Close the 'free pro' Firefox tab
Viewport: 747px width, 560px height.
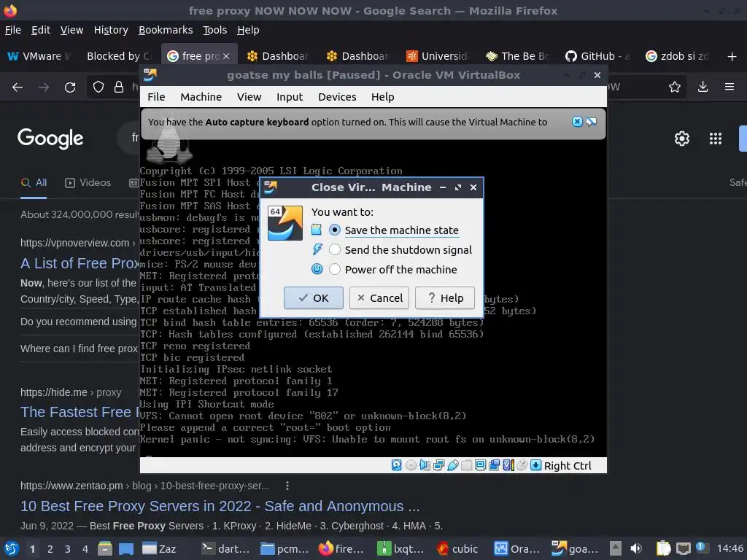pos(226,56)
